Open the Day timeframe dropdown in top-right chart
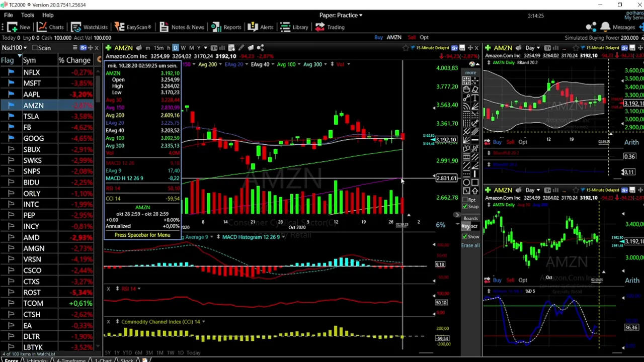 point(532,48)
